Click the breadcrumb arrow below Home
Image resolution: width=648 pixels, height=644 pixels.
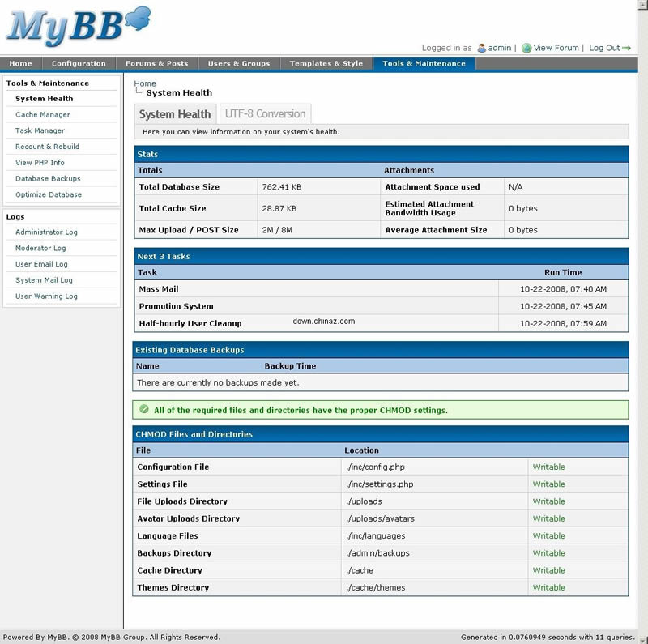click(139, 92)
